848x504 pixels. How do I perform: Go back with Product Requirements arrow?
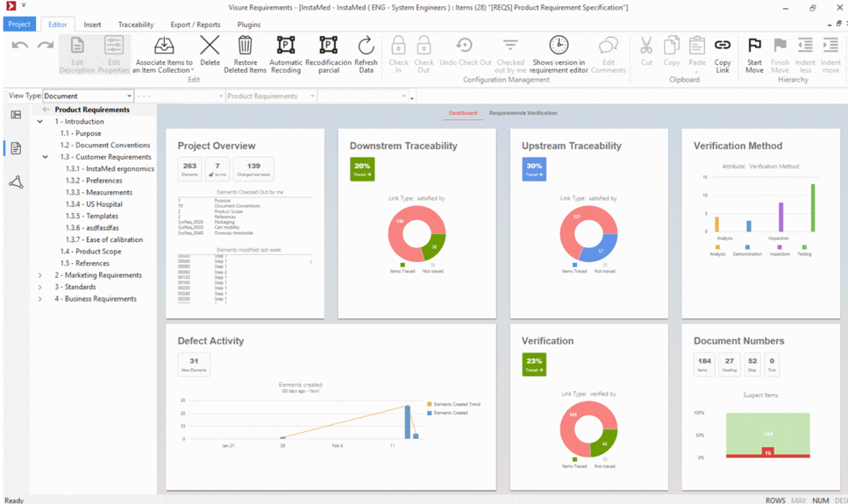[46, 110]
